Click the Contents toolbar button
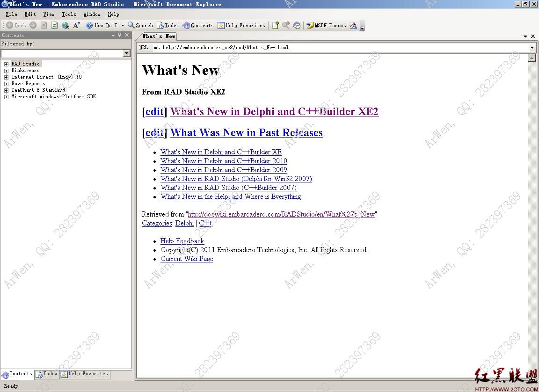 pos(198,25)
